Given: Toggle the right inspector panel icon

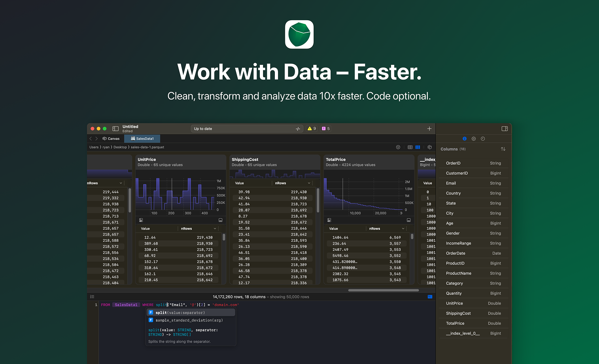Looking at the screenshot, I should 505,129.
